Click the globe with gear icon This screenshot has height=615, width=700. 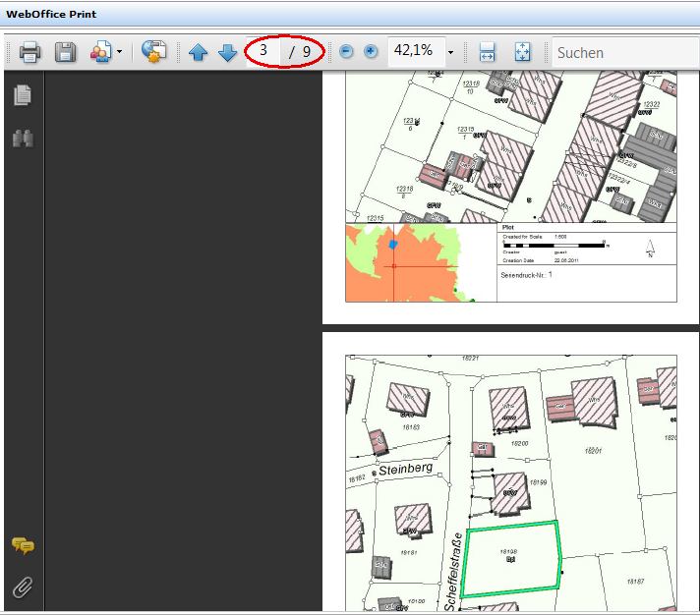tap(153, 51)
